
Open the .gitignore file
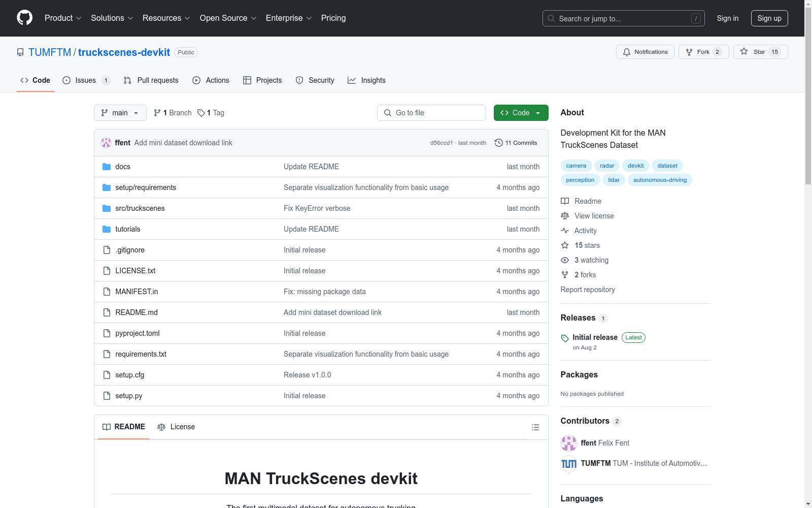(130, 250)
